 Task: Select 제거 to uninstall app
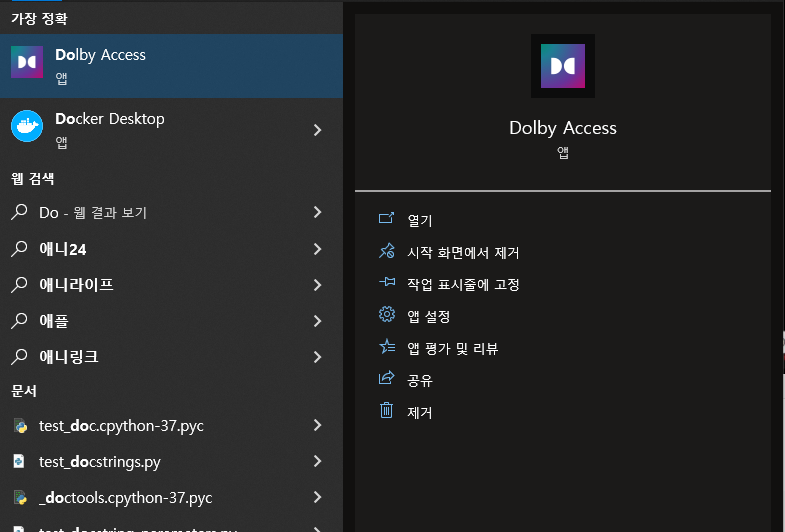click(x=420, y=412)
